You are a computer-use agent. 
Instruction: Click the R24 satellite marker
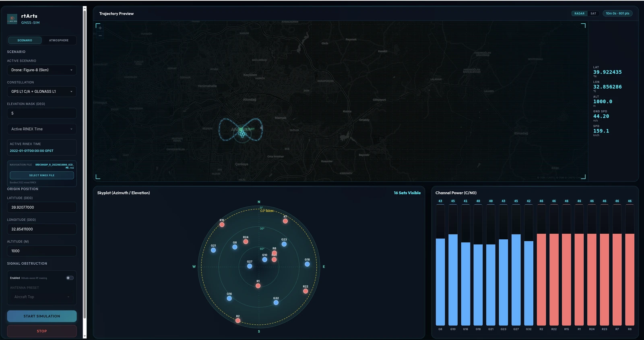[x=246, y=242]
